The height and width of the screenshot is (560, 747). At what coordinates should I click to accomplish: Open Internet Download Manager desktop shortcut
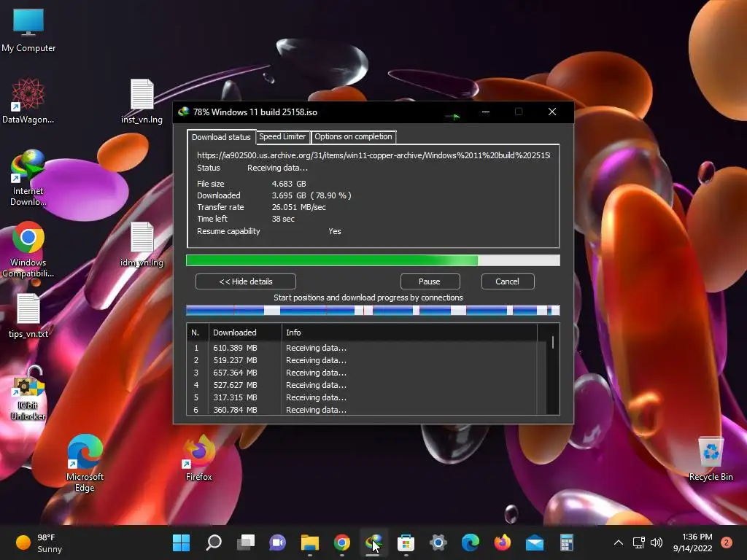click(x=28, y=177)
